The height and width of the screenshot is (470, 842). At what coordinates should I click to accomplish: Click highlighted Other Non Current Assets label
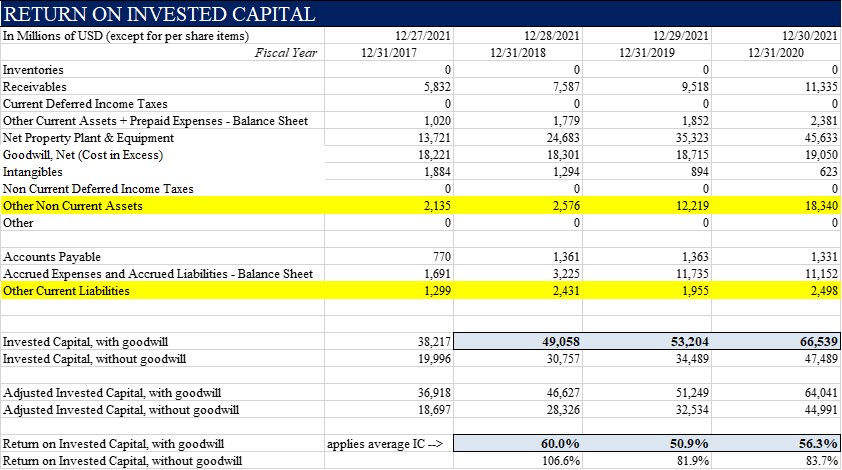73,206
